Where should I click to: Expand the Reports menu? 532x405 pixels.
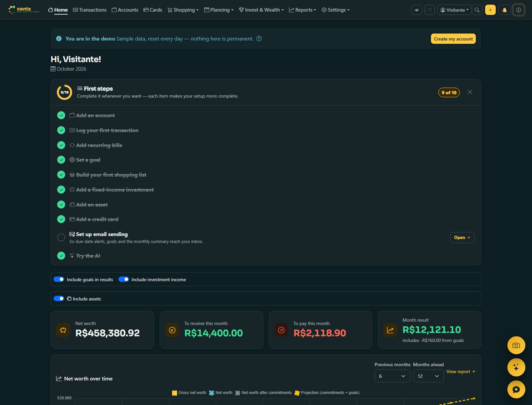tap(303, 10)
